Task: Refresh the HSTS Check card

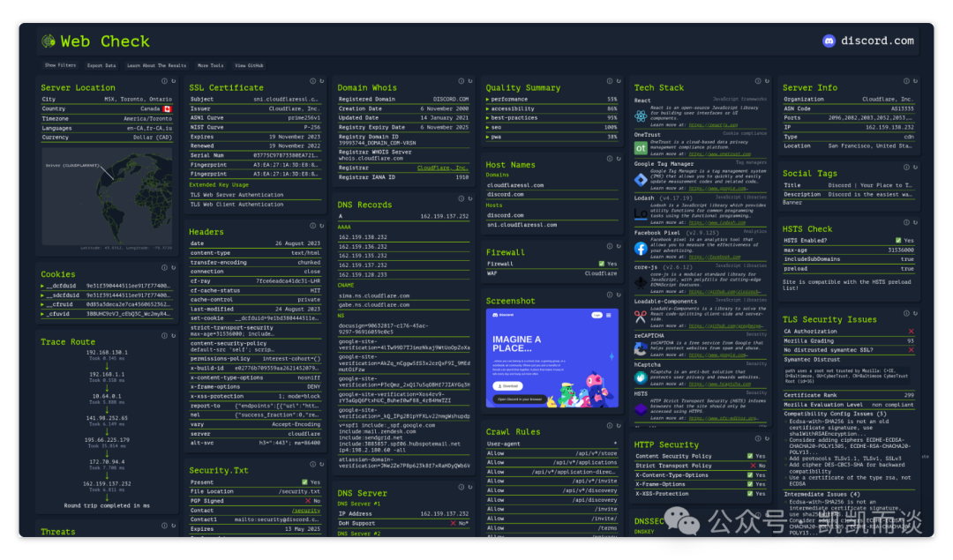Action: [x=915, y=222]
